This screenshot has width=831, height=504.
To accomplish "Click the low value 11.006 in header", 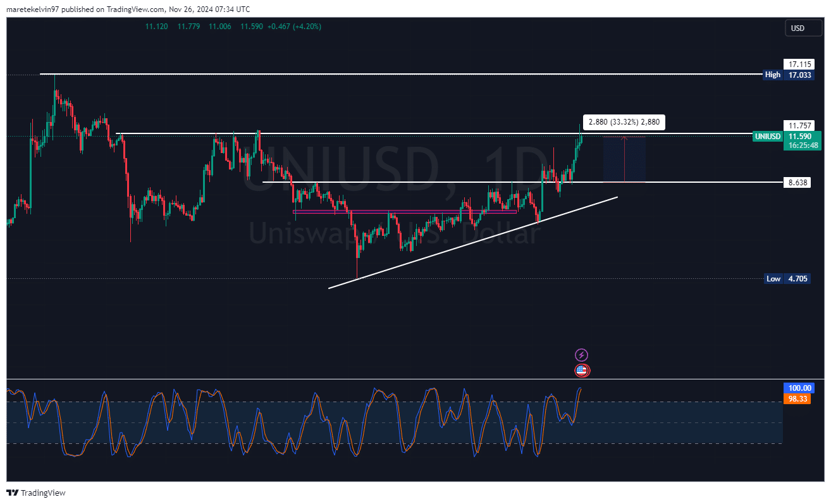I will [x=221, y=27].
